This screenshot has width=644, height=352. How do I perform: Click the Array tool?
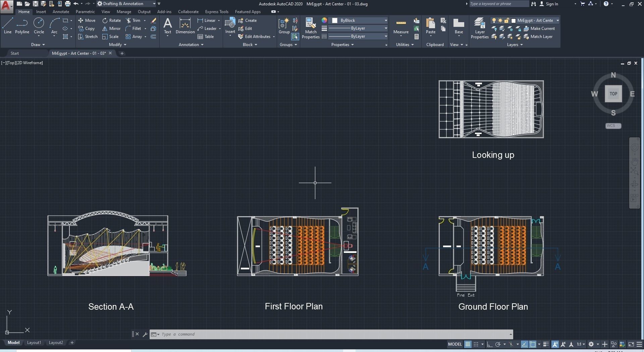[134, 37]
